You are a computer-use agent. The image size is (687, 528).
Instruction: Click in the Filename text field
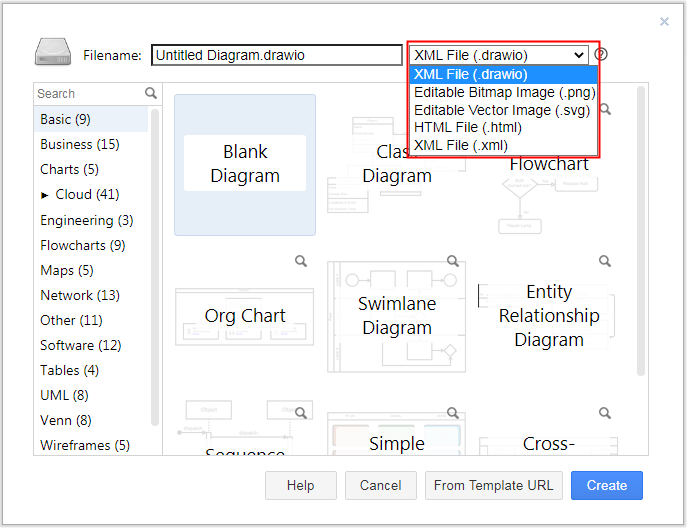point(276,56)
